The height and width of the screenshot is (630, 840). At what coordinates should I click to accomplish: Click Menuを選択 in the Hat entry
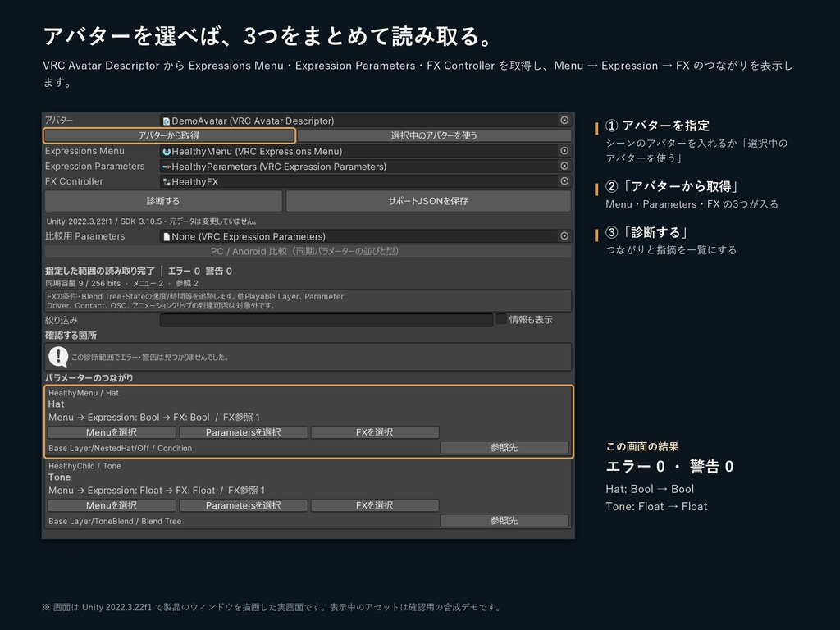112,432
